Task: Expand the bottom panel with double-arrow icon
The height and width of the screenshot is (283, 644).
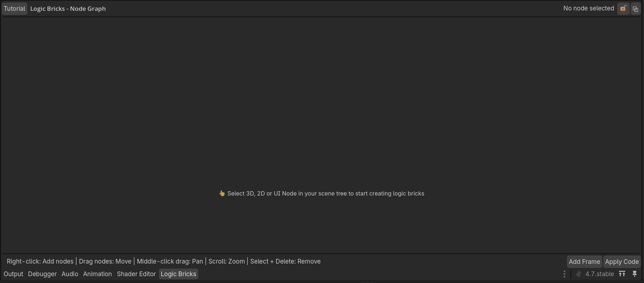Action: (622, 274)
